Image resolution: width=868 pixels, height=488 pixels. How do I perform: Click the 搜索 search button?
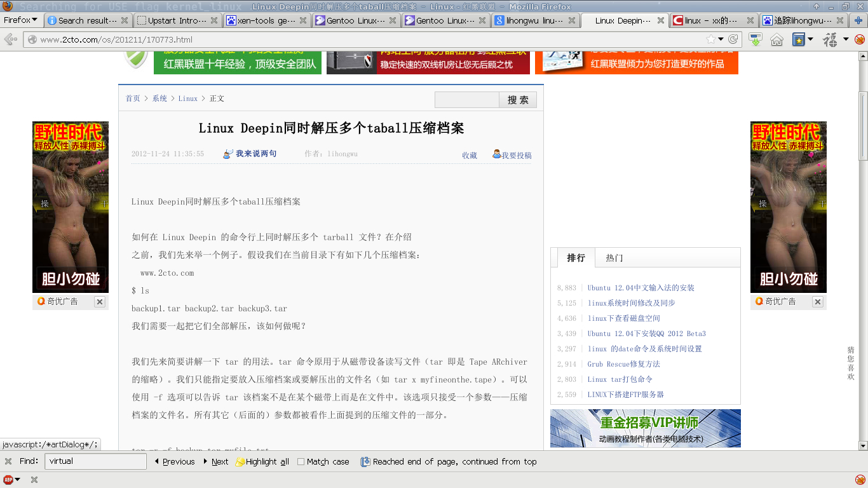tap(518, 100)
